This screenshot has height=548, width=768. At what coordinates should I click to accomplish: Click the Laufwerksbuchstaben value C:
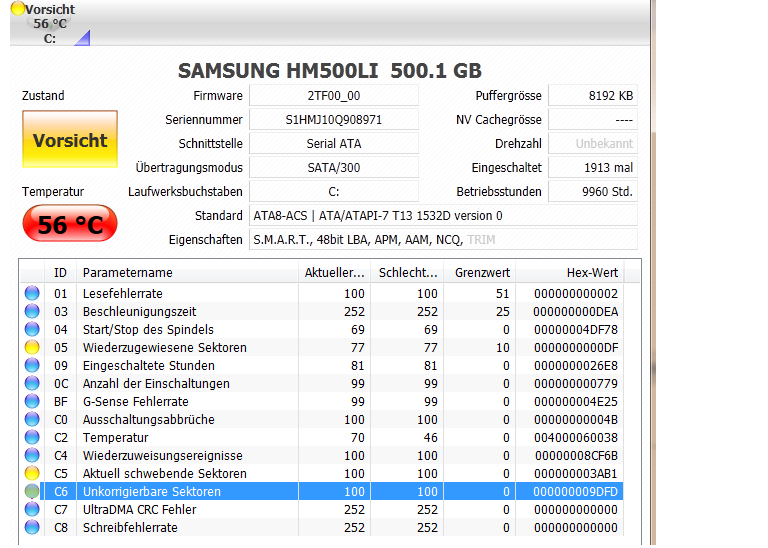(334, 191)
